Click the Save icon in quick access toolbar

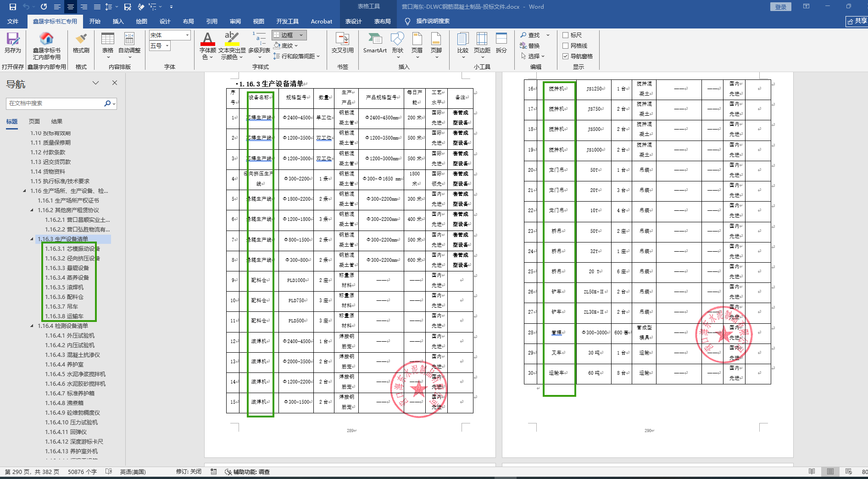[13, 7]
